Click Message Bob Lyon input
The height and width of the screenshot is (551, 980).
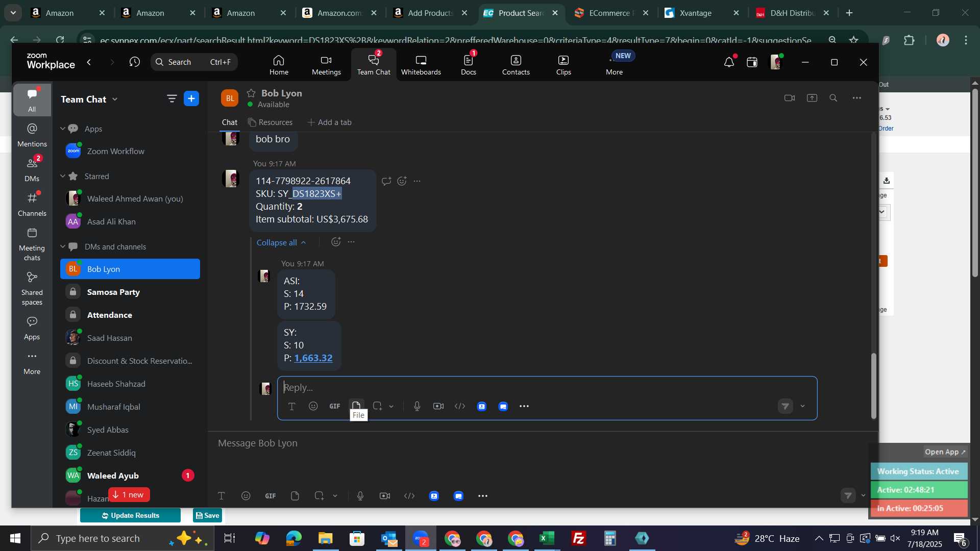(x=543, y=443)
